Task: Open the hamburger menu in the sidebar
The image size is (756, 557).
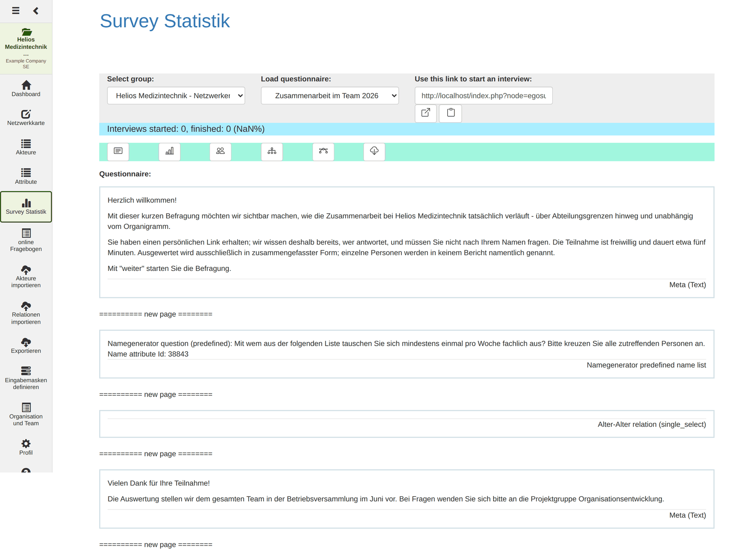Action: tap(16, 11)
